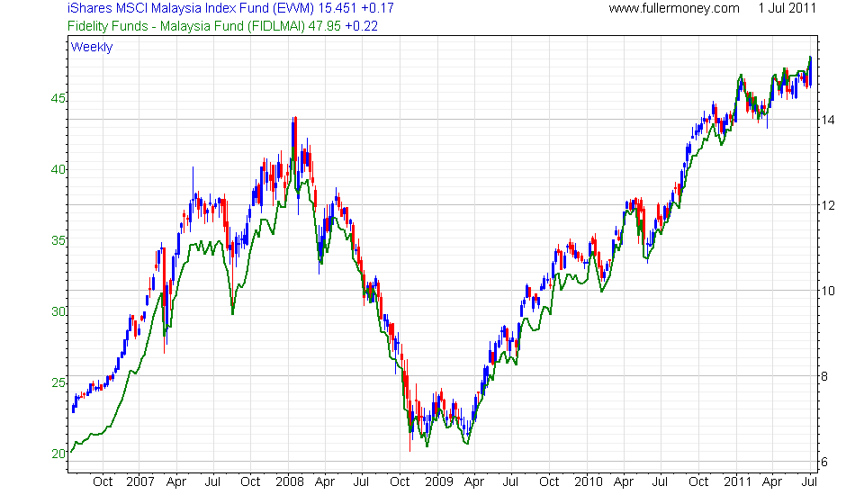Select the 2011 year marker on time axis

click(737, 481)
